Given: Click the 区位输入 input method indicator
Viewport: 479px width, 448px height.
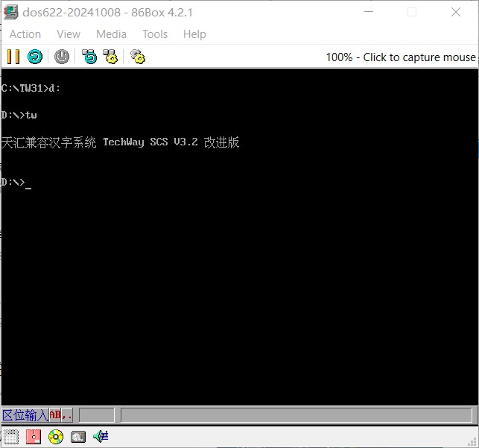Looking at the screenshot, I should click(25, 415).
